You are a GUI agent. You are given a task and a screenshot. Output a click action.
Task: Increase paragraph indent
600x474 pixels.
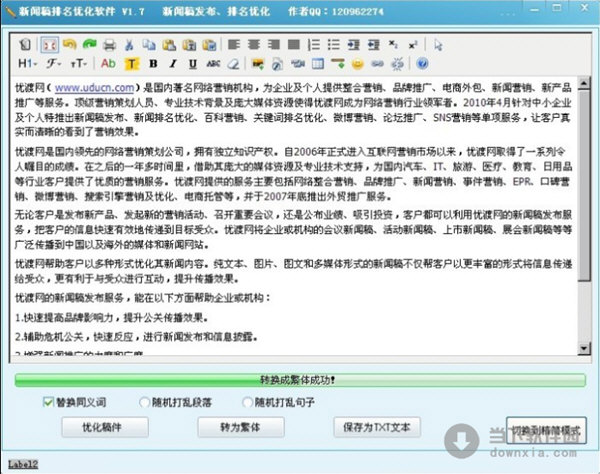point(354,45)
